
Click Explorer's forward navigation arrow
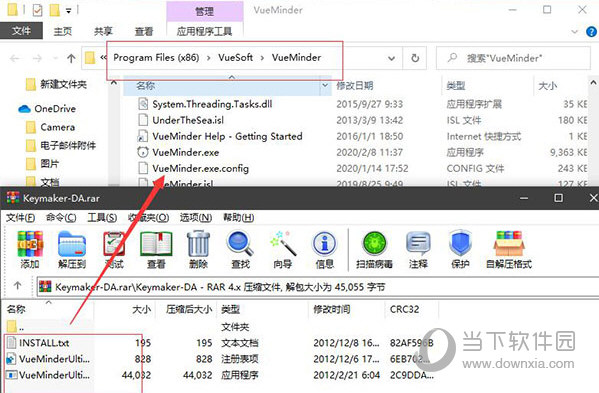[x=37, y=58]
